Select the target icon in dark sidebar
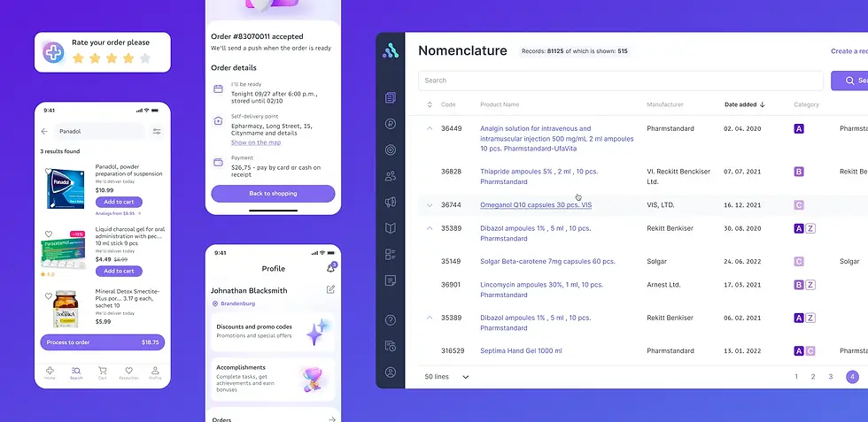The image size is (868, 422). click(391, 150)
